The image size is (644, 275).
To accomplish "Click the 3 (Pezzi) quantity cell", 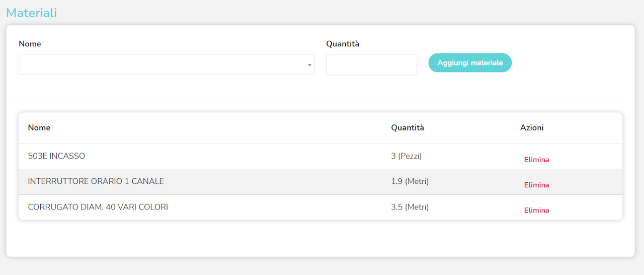I will click(x=406, y=156).
